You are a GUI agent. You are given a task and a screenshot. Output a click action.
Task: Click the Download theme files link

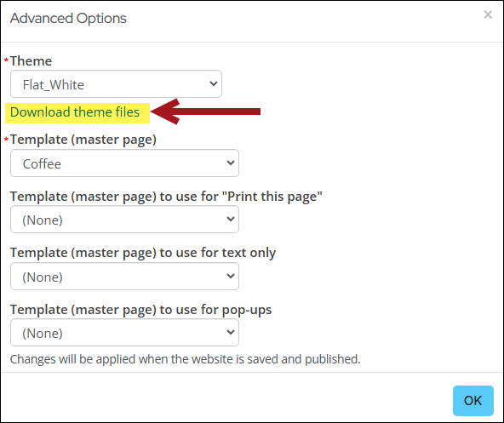[x=75, y=112]
